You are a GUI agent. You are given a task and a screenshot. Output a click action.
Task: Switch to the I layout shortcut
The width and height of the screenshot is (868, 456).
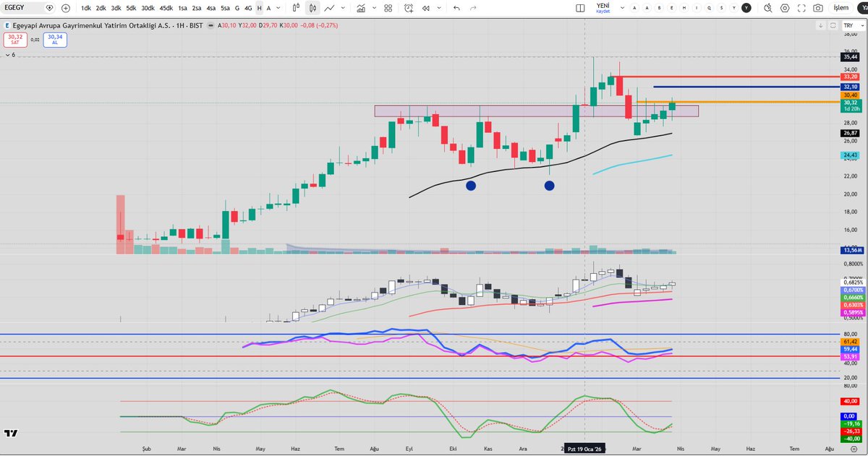pos(697,8)
